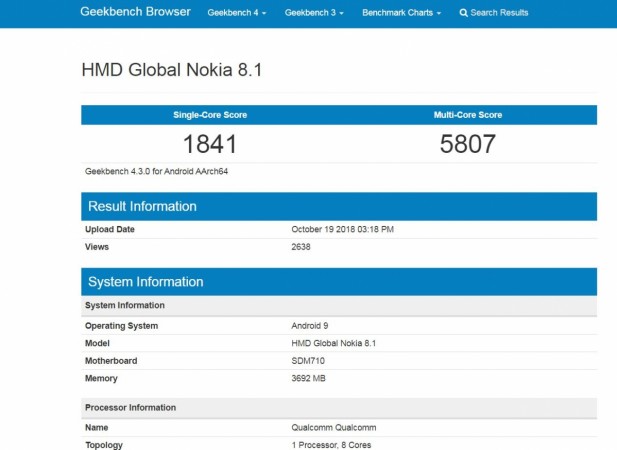Click the Motherboard label

pos(111,361)
